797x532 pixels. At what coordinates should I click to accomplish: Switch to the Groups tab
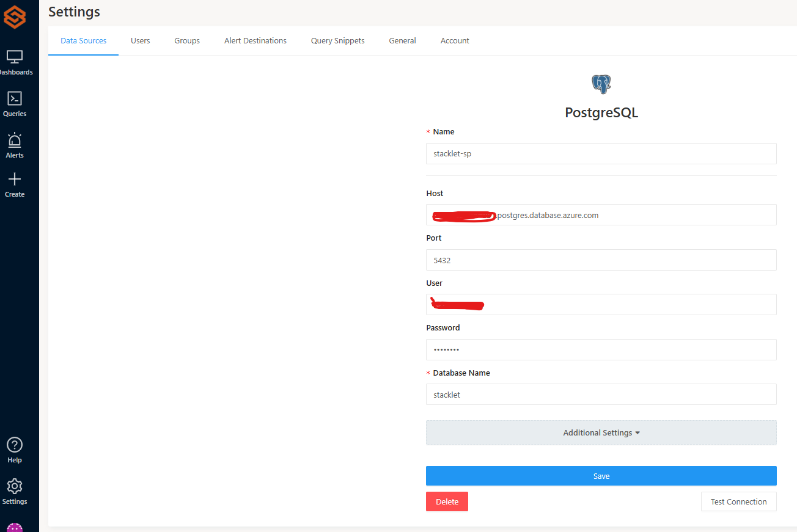pyautogui.click(x=187, y=41)
